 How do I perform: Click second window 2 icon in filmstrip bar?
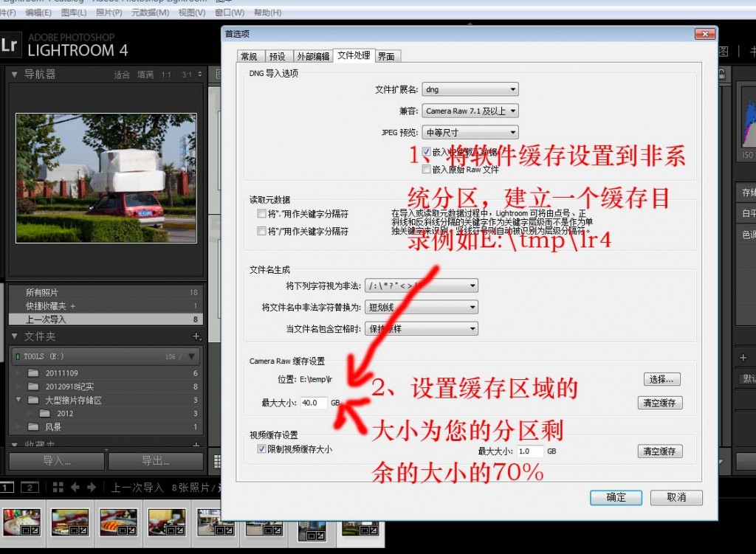tap(30, 488)
